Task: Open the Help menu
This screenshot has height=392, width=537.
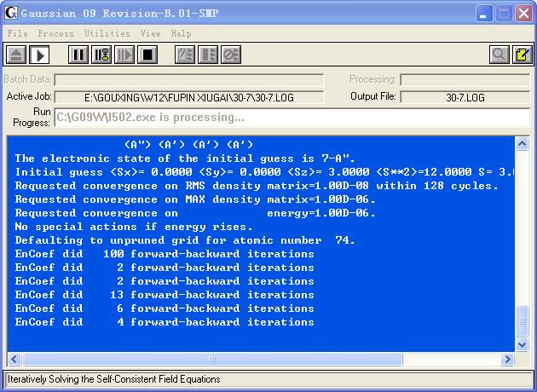Action: [x=182, y=33]
